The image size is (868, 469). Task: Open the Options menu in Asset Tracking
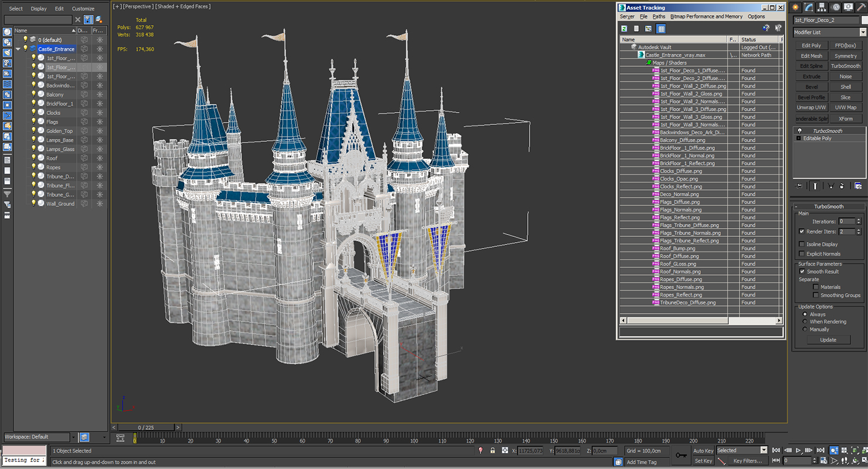coord(757,16)
